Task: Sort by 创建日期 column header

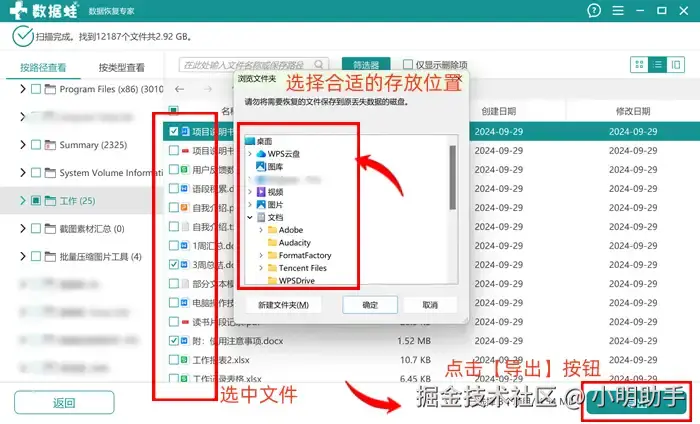Action: [498, 111]
